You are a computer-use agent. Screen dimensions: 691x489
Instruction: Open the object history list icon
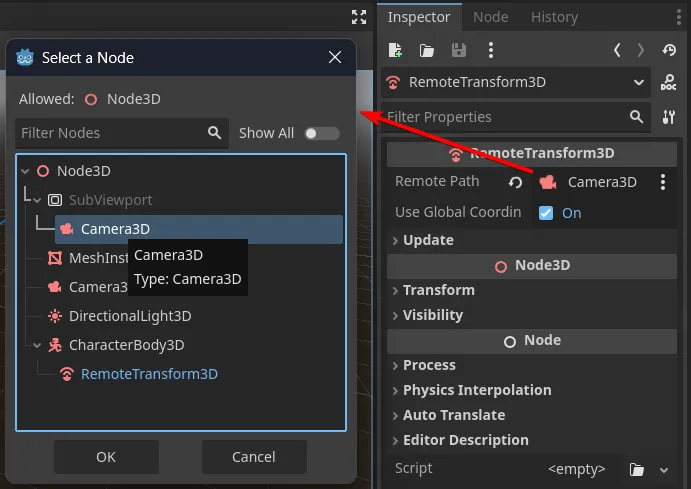pos(669,50)
